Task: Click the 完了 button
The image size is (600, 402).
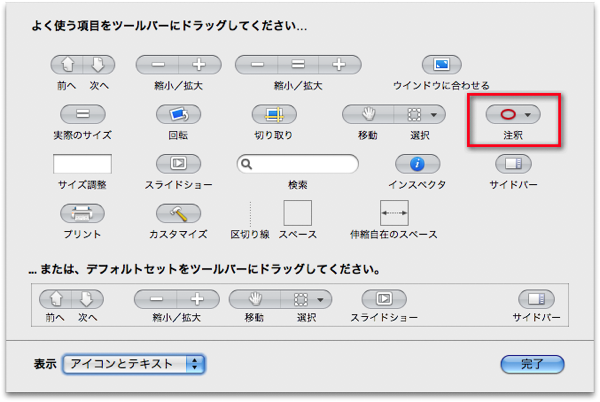Action: click(532, 364)
